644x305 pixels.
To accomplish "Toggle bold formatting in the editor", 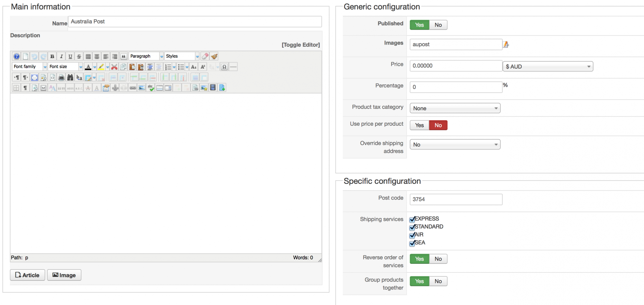I will pyautogui.click(x=52, y=56).
